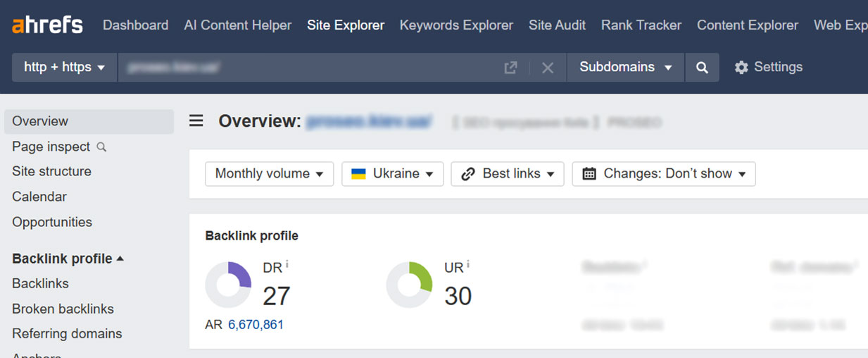
Task: Open the Best links dropdown
Action: click(507, 174)
